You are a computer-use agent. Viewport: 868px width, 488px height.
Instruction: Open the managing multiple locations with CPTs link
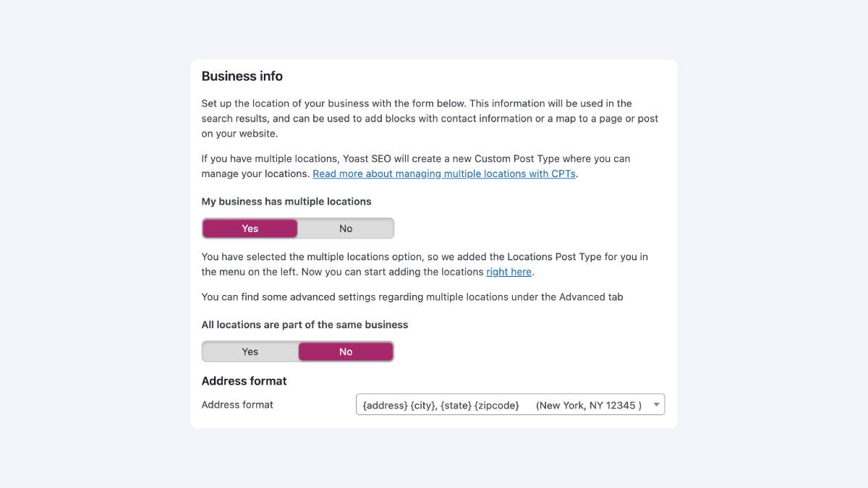444,174
